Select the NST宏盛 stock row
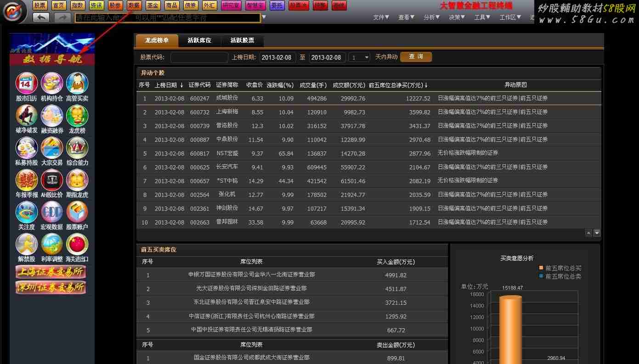639x364 pixels. [x=368, y=153]
